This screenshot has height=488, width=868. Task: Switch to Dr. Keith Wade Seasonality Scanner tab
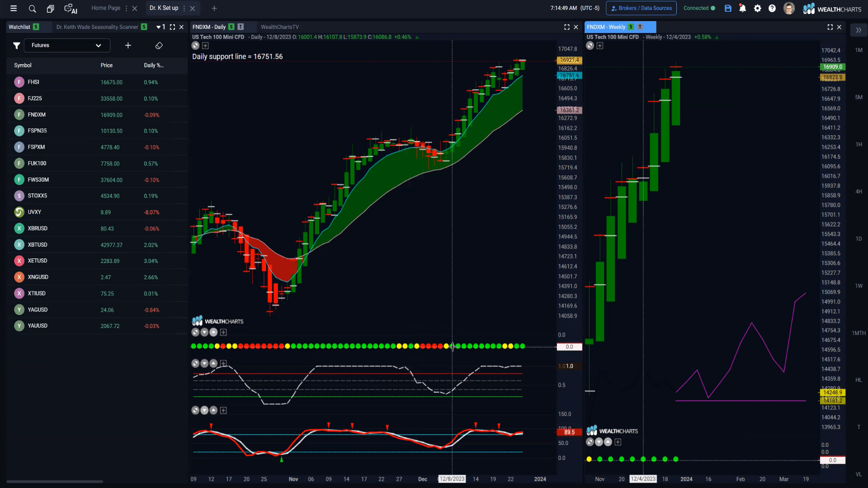point(97,27)
